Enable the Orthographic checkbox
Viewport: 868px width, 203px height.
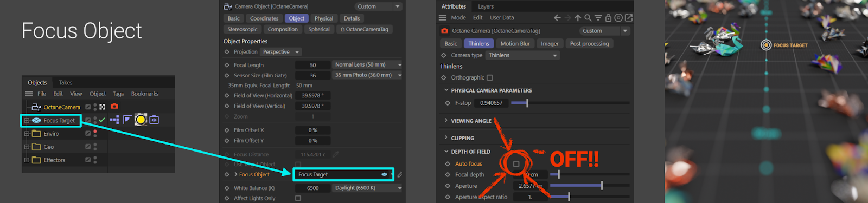(x=490, y=77)
